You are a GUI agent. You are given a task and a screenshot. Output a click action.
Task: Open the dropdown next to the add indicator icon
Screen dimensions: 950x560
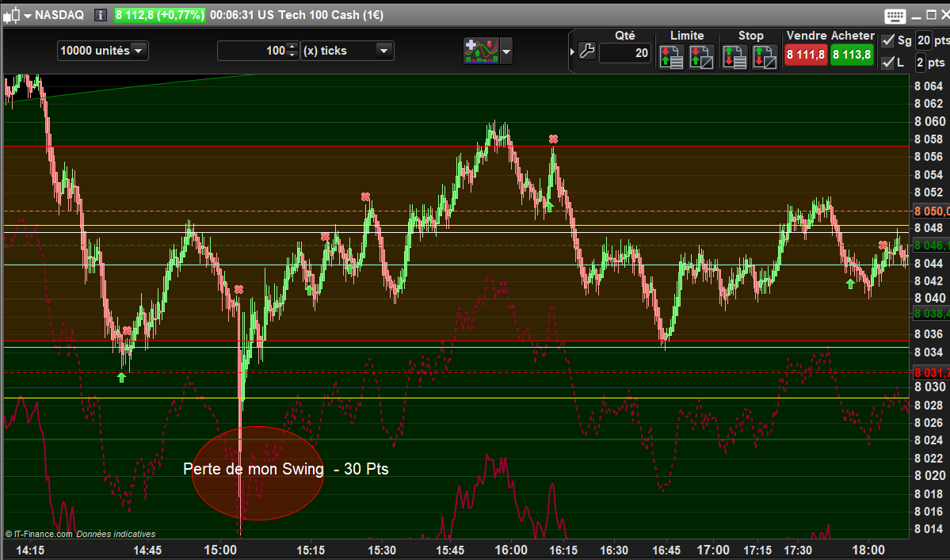pos(506,51)
